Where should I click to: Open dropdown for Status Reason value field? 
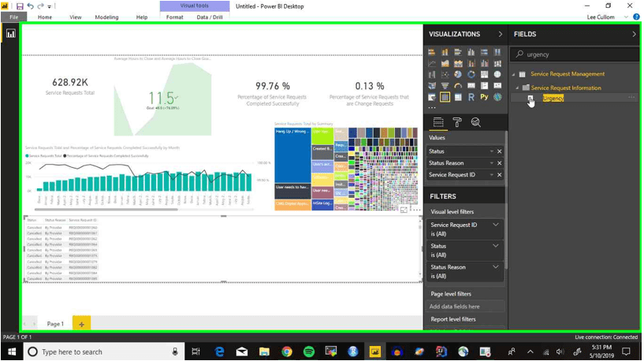tap(491, 163)
